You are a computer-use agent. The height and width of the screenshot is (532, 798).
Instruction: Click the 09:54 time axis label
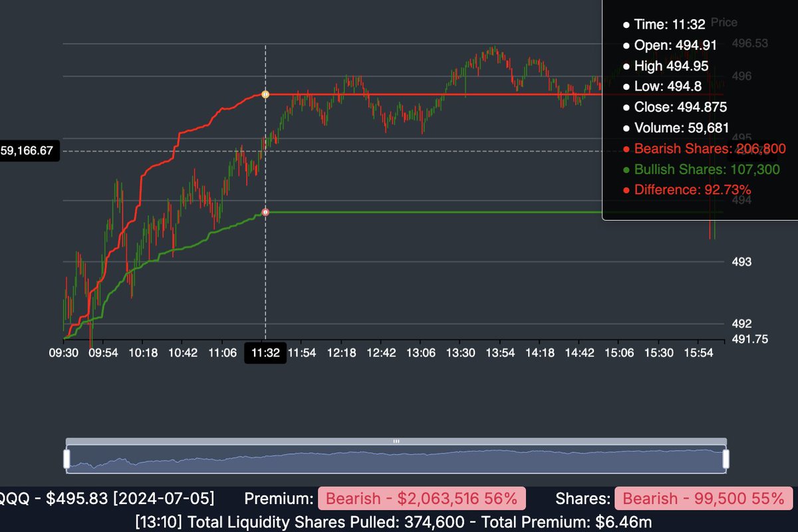click(103, 353)
